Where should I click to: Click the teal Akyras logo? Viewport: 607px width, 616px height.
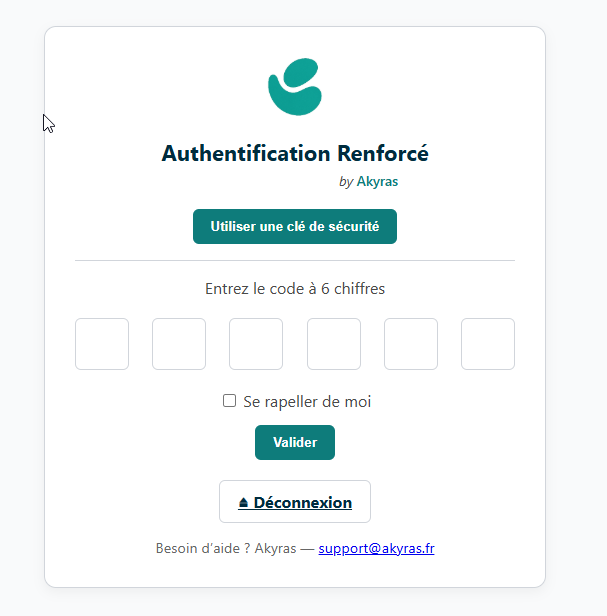click(x=295, y=87)
